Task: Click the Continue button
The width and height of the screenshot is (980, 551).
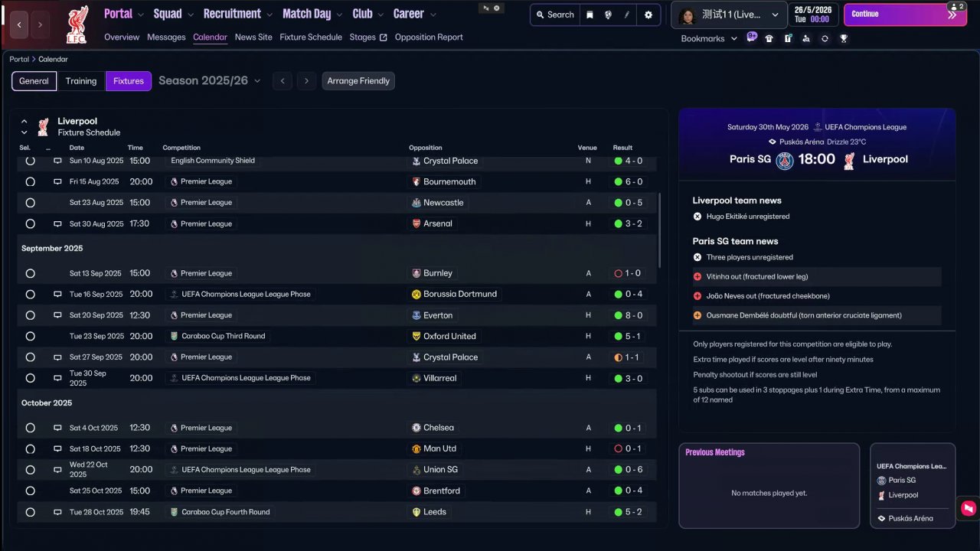Action: [x=905, y=15]
